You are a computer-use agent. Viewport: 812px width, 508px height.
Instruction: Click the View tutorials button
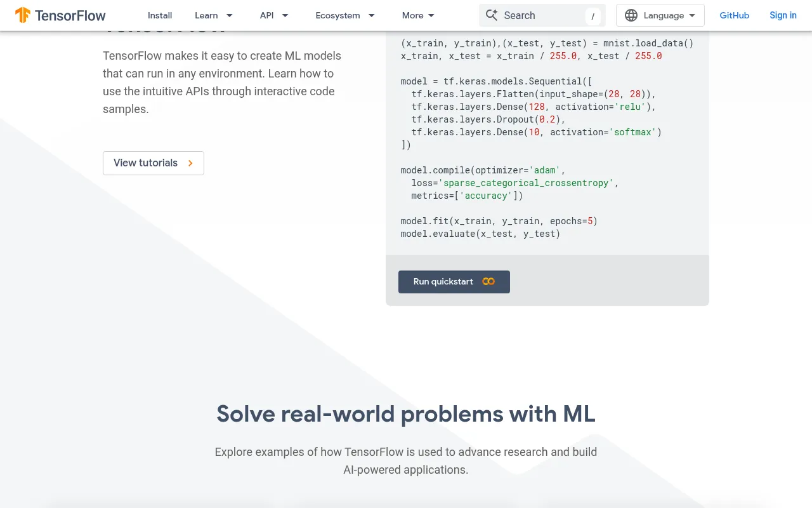[x=154, y=163]
